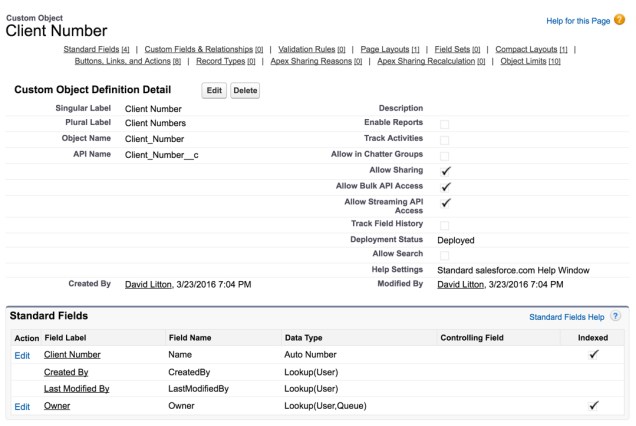
Task: Click the Delete button
Action: tap(245, 91)
